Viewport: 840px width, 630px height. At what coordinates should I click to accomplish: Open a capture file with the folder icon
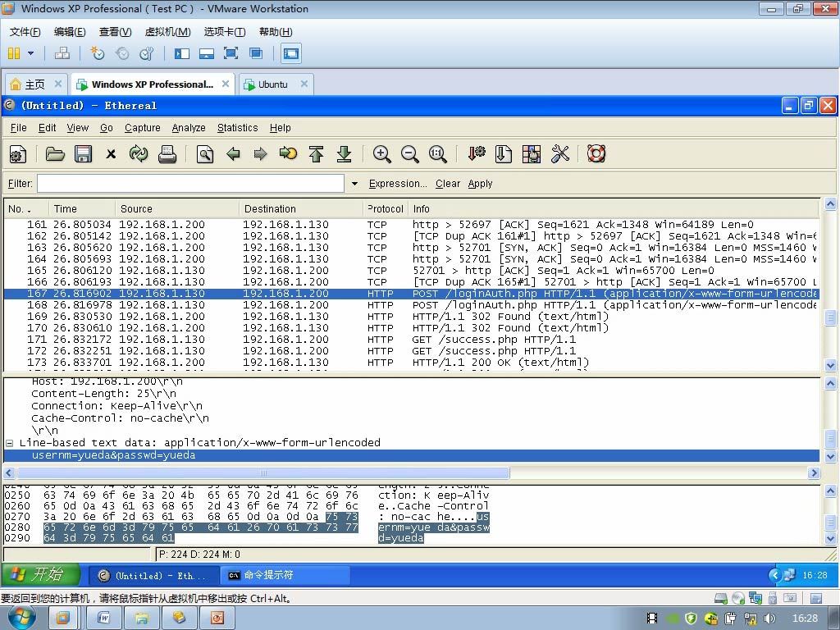click(x=55, y=154)
